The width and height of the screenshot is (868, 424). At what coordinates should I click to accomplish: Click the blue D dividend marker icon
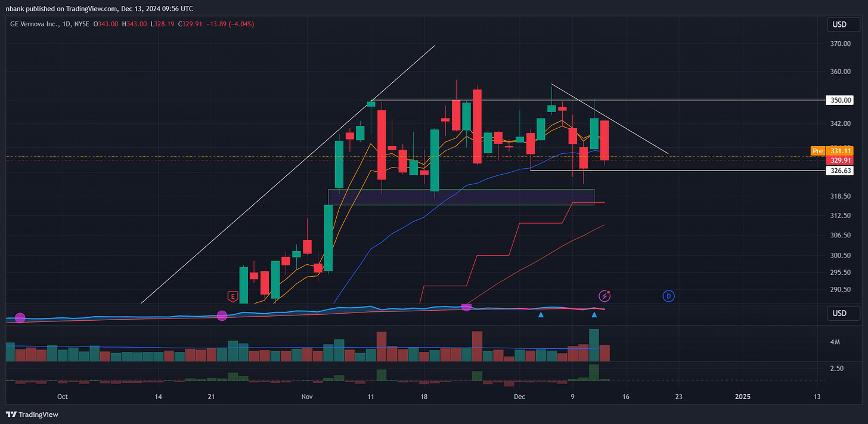pyautogui.click(x=669, y=296)
